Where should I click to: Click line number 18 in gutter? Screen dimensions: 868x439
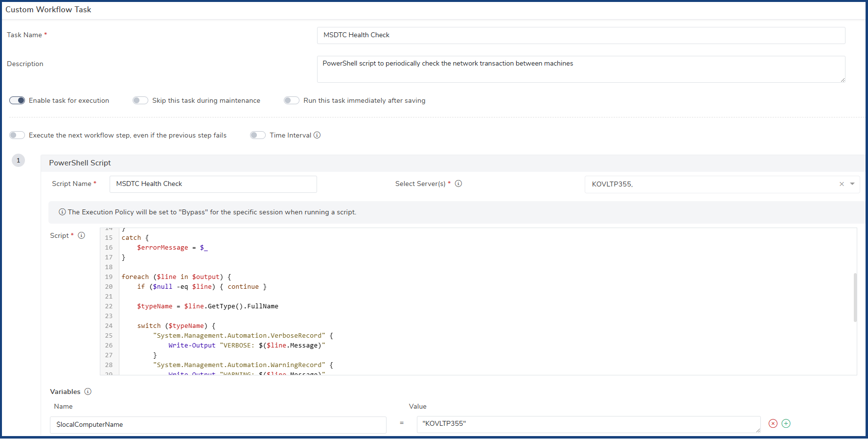(109, 267)
